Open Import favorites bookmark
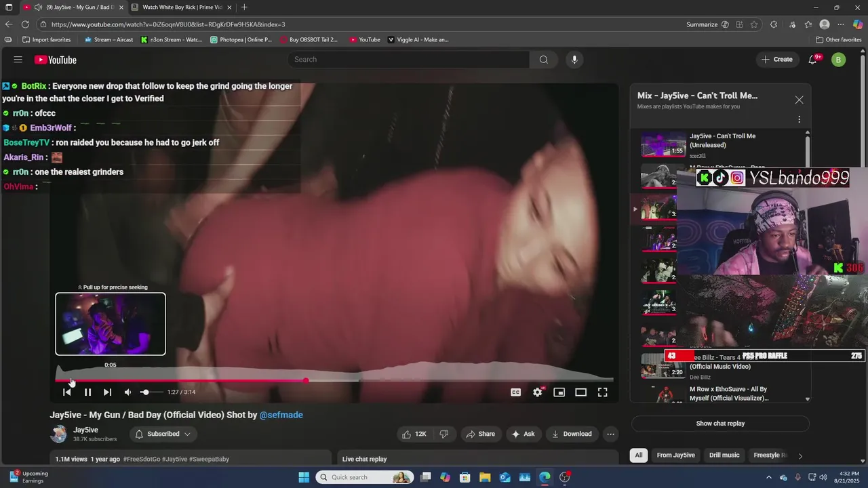868x488 pixels. pos(46,40)
